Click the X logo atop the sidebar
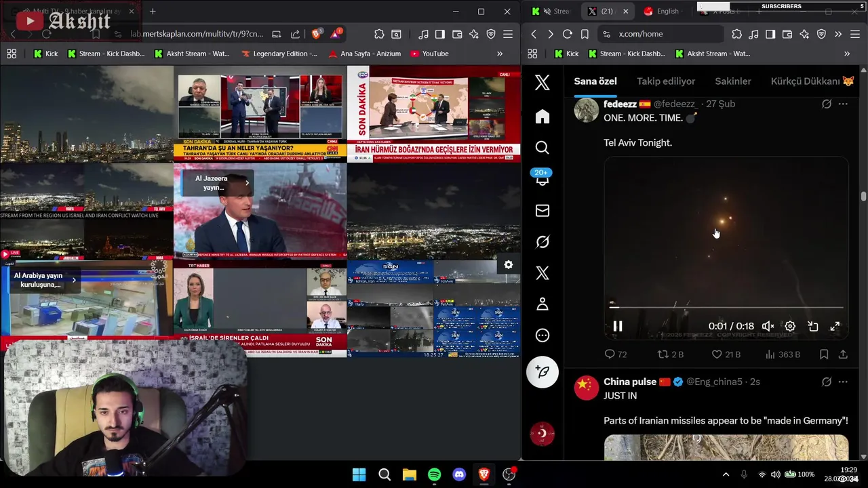This screenshot has width=868, height=488. (x=542, y=83)
